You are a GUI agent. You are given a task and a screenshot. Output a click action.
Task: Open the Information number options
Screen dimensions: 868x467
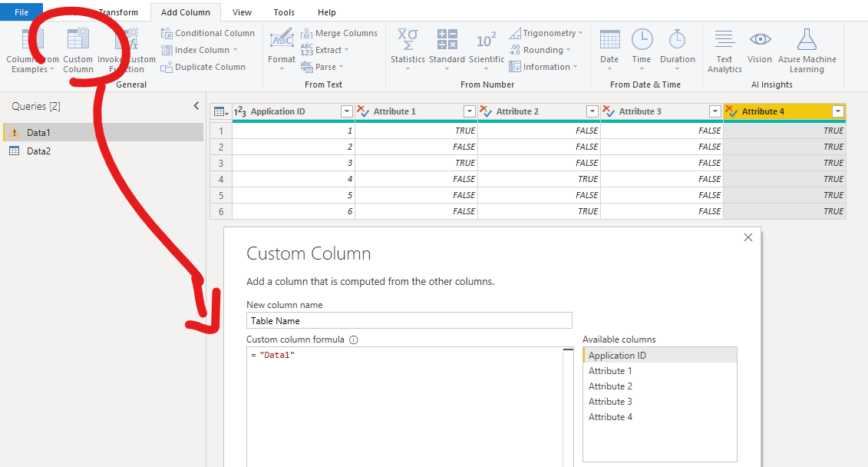pyautogui.click(x=543, y=67)
